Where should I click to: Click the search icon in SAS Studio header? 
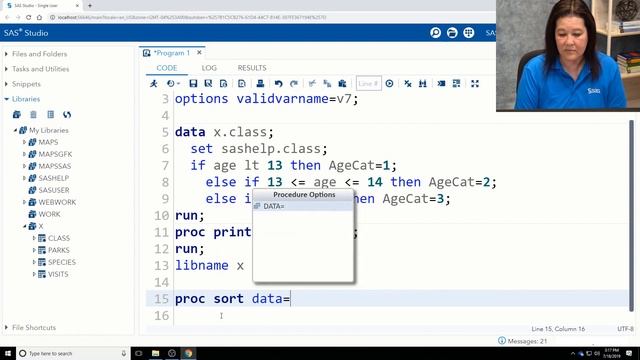tap(436, 33)
